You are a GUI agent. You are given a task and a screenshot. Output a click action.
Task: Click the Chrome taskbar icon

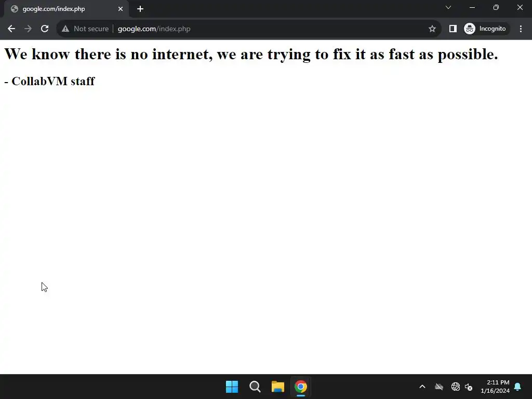(301, 387)
